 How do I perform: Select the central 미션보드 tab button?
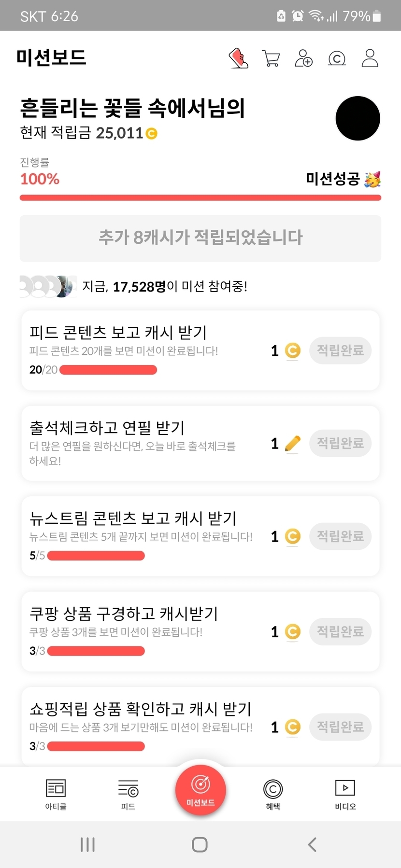(200, 790)
